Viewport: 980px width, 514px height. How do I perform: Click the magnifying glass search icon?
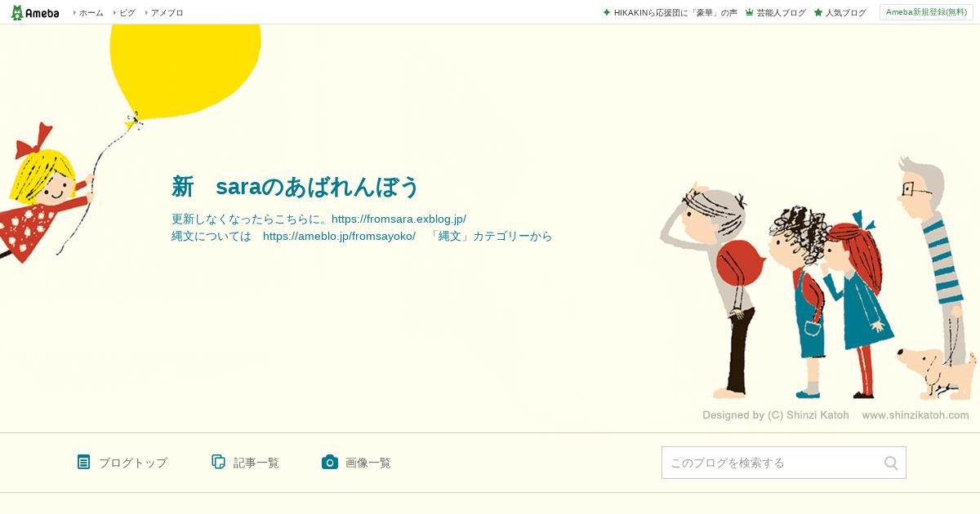[x=891, y=463]
